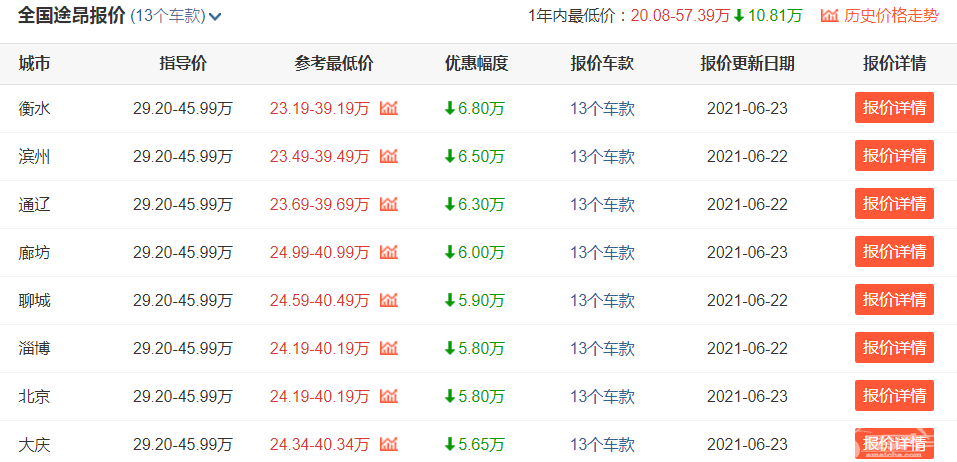
Task: Click 报价详情 button for 廊坊
Action: (894, 251)
